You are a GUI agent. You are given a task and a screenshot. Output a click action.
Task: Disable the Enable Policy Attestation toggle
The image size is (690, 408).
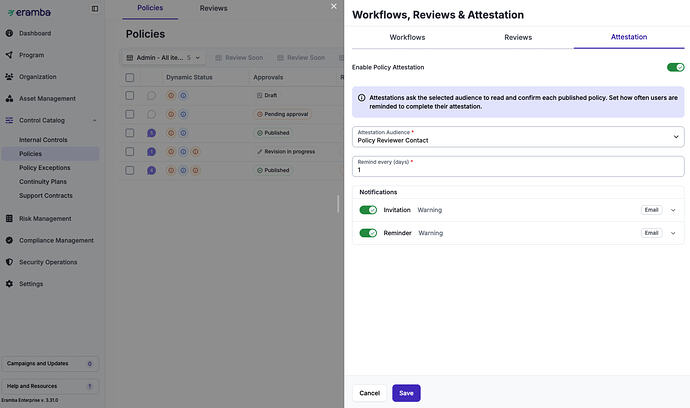[x=675, y=67]
